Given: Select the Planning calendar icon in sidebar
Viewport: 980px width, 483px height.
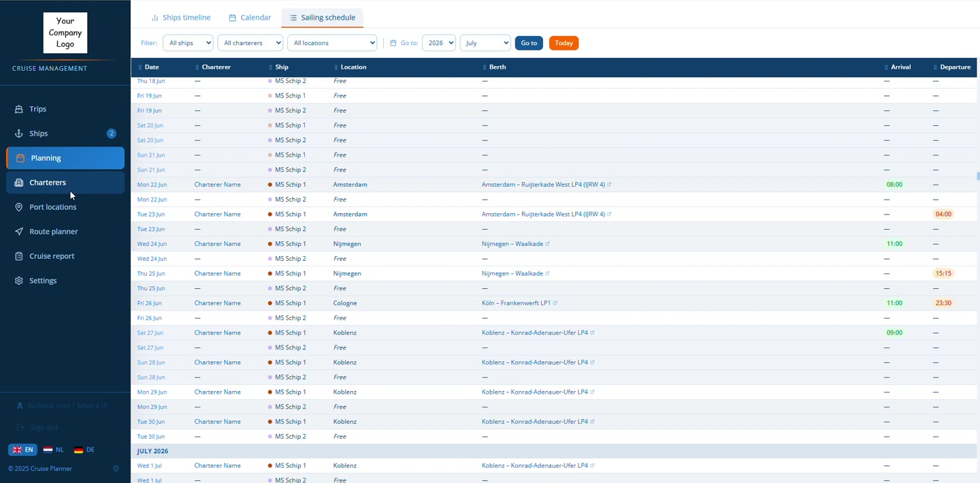Looking at the screenshot, I should click(x=20, y=158).
